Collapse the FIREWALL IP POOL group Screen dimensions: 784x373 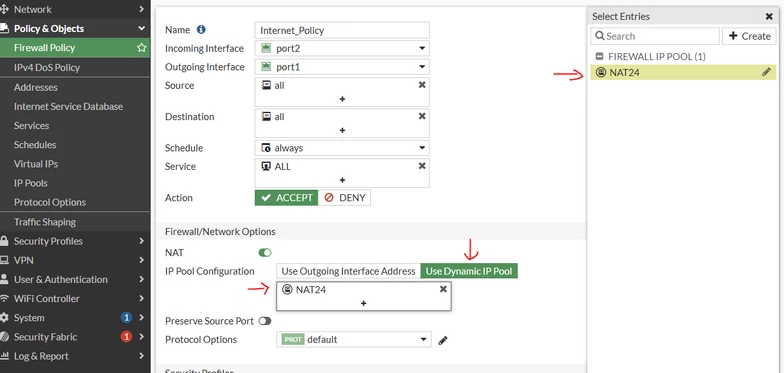click(x=599, y=56)
